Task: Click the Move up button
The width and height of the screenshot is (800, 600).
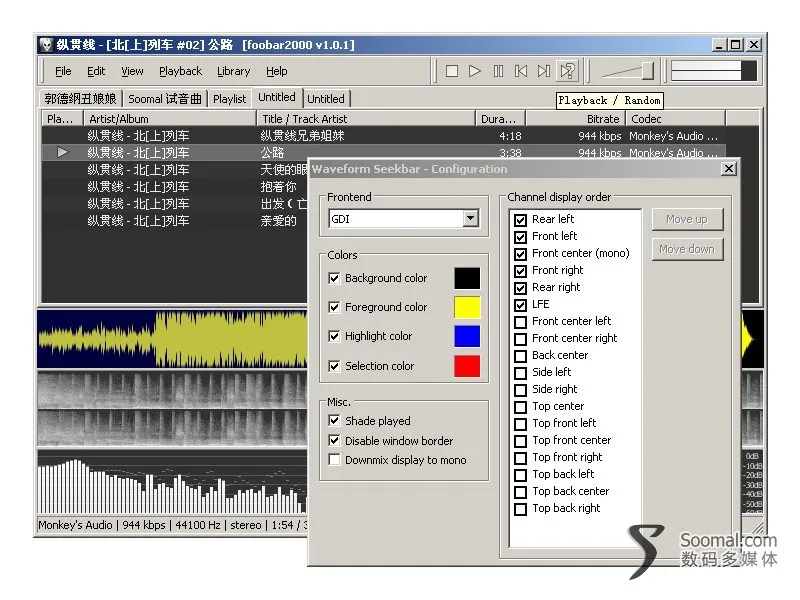Action: click(x=687, y=219)
